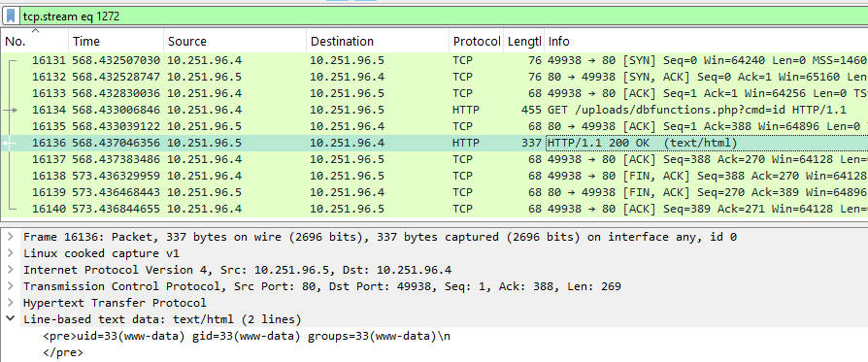The height and width of the screenshot is (362, 868).
Task: Click the Destination column header
Action: (x=378, y=41)
